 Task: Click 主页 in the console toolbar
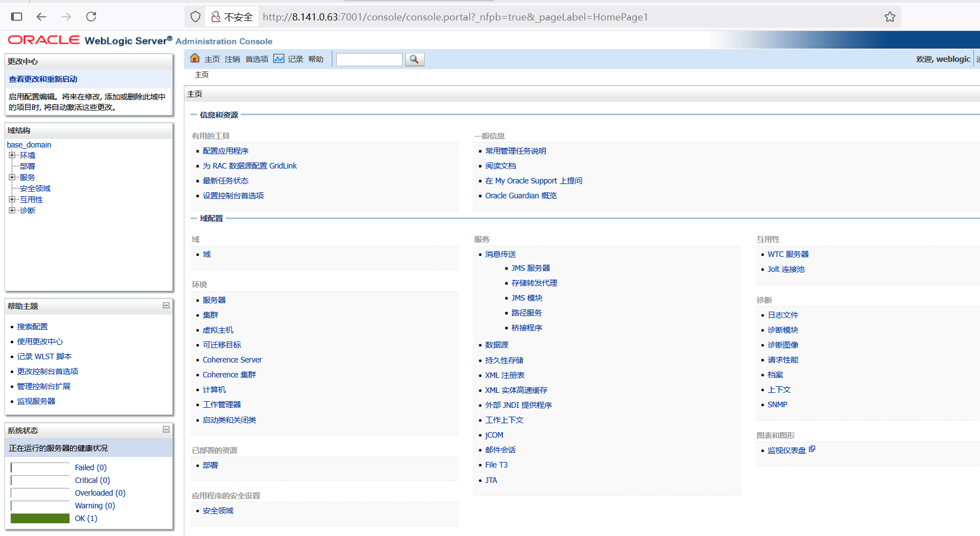212,59
